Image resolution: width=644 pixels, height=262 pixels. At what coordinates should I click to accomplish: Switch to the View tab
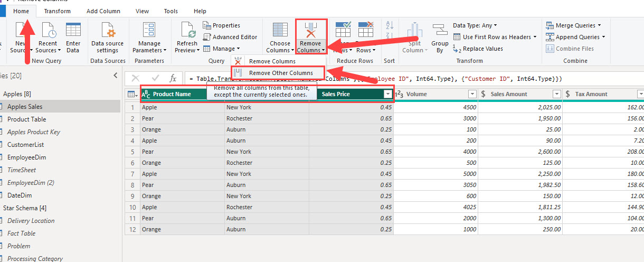pos(142,11)
